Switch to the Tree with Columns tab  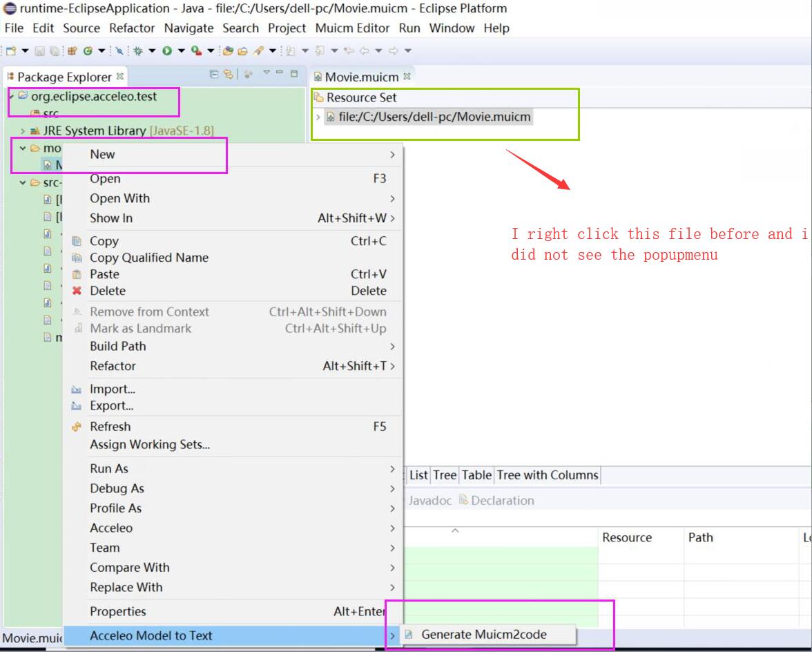pos(548,475)
